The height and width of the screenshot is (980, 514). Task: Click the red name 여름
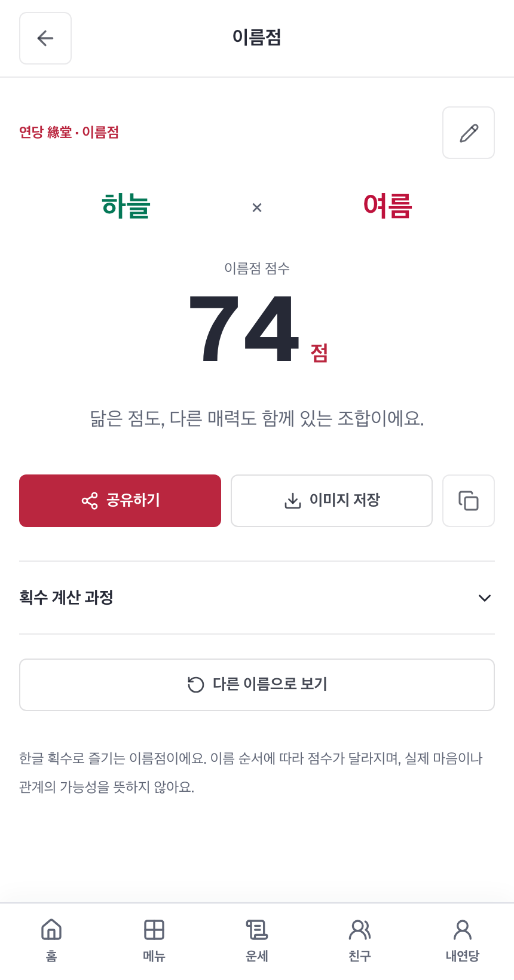click(x=388, y=206)
